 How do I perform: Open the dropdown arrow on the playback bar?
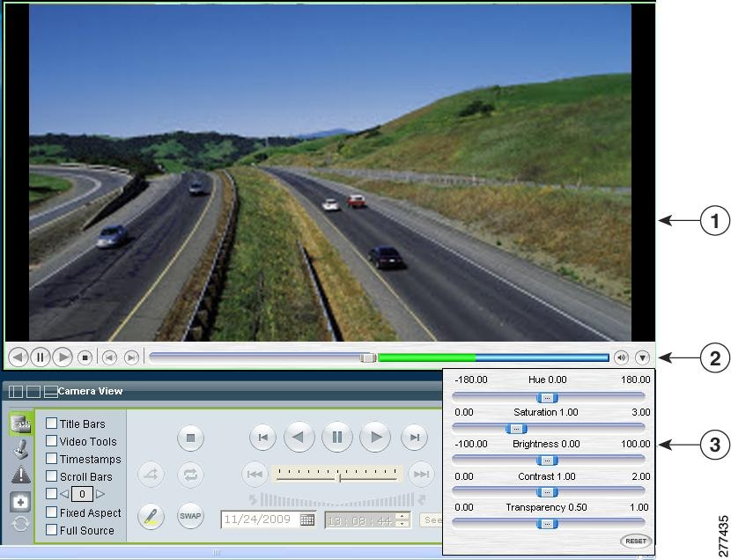point(643,357)
